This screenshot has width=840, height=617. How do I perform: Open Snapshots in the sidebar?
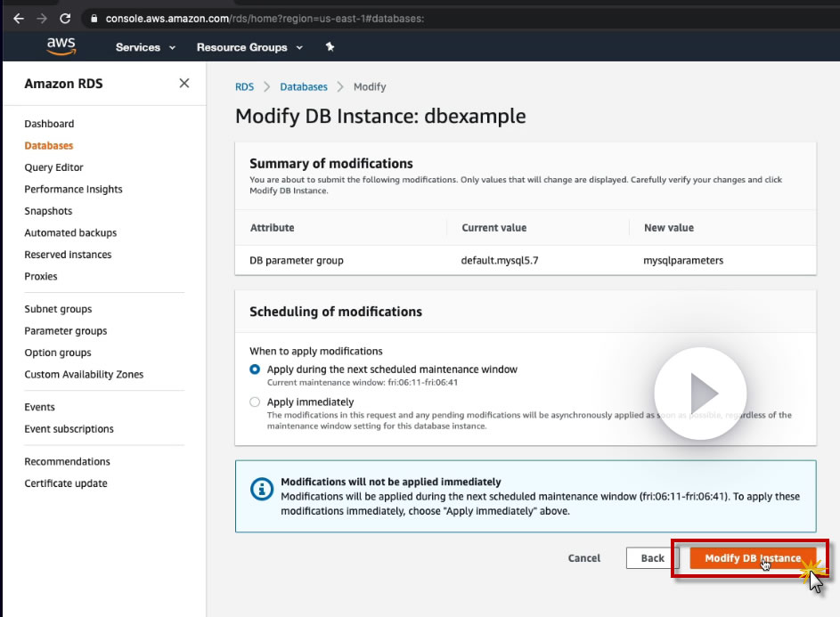48,211
